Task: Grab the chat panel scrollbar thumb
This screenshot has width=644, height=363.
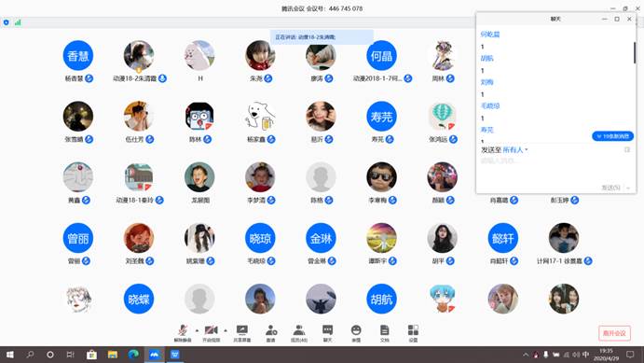Action: [x=634, y=52]
